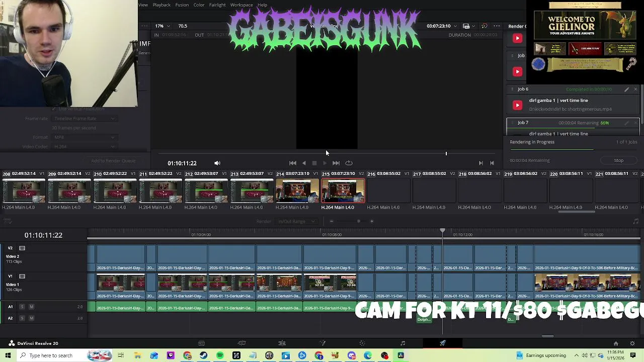Viewport: 644px width, 362px height.
Task: Open Windows Start menu
Action: (8, 355)
